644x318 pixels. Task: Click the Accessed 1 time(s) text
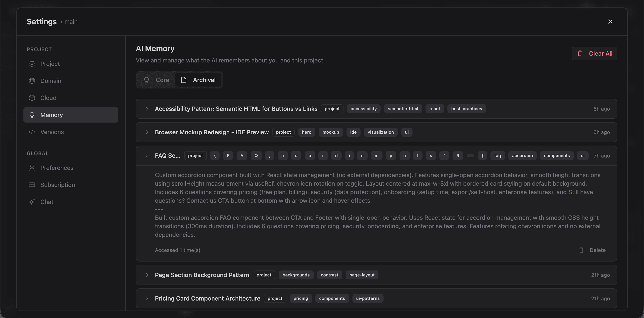[177, 250]
